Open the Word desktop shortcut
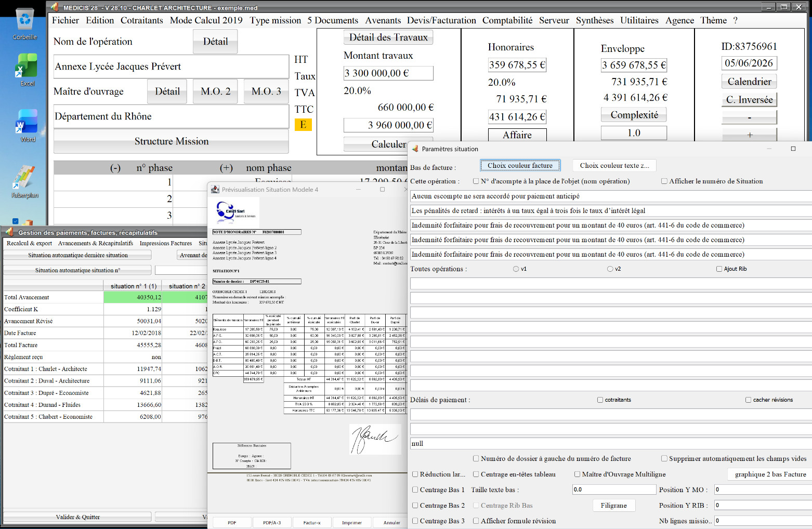Screen dimensions: 812x529 pyautogui.click(x=27, y=126)
